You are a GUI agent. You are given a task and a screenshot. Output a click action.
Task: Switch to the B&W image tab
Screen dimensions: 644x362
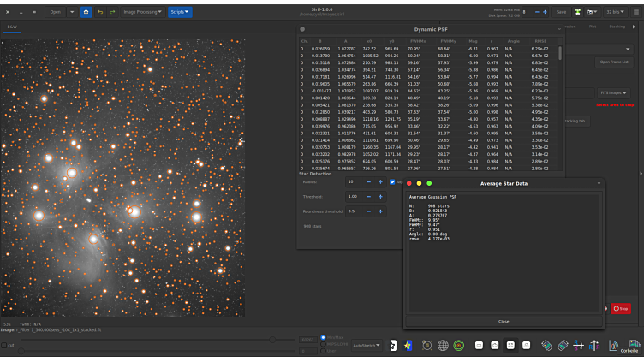[x=13, y=27]
